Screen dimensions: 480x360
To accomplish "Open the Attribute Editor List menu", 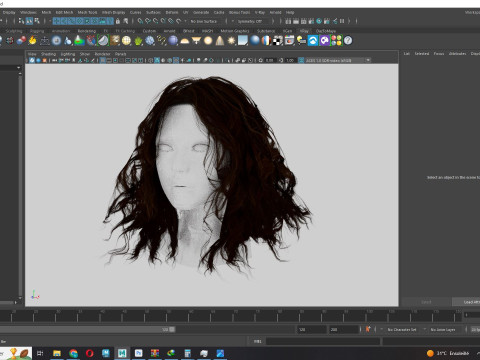I will [407, 54].
